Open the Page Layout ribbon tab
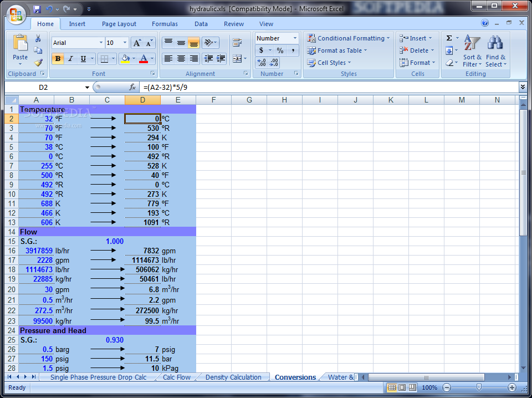This screenshot has height=398, width=532. tap(119, 24)
